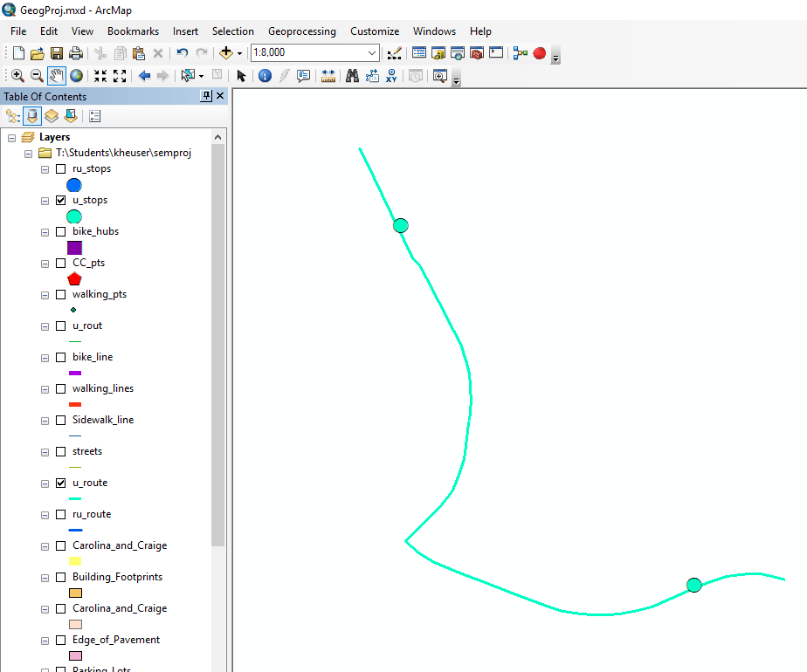The image size is (807, 672).
Task: Activate the Pan tool
Action: pyautogui.click(x=56, y=75)
